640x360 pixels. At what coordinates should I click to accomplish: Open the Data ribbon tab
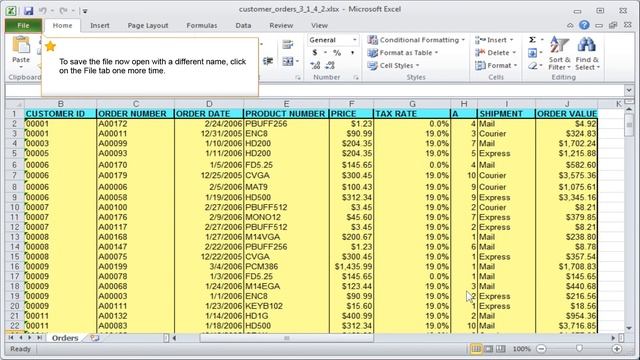(x=243, y=25)
